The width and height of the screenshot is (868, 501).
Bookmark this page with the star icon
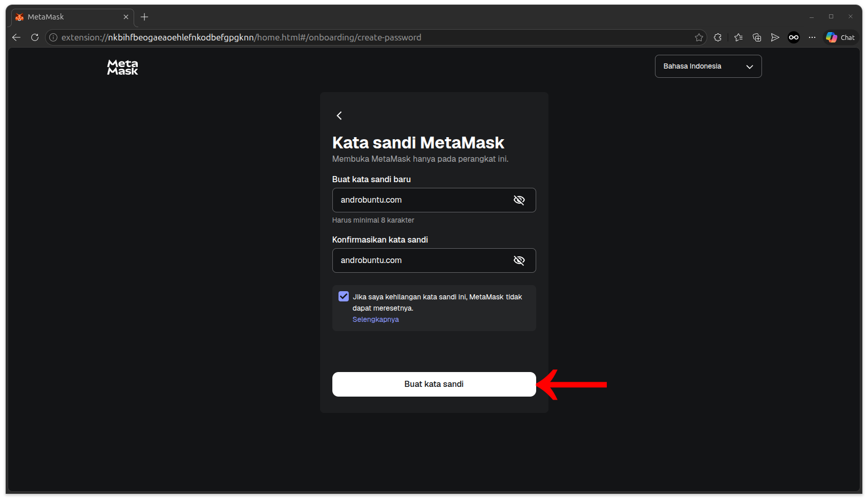pos(698,37)
